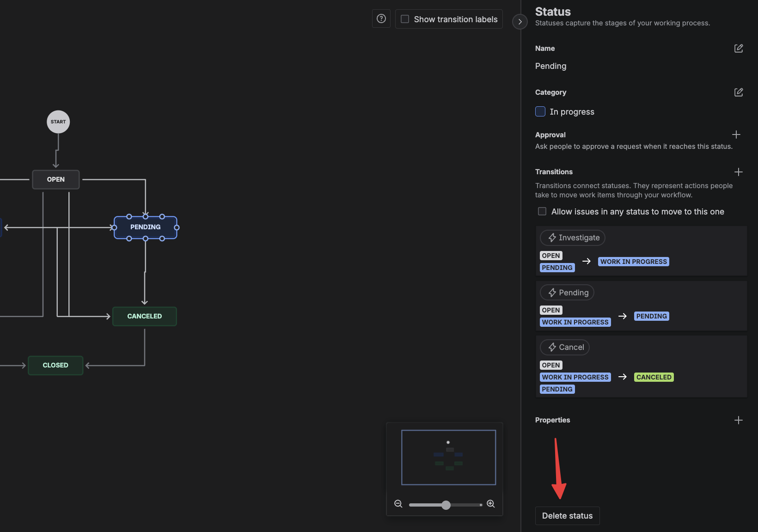Open the Cancel transition
This screenshot has height=532, width=758.
(565, 347)
